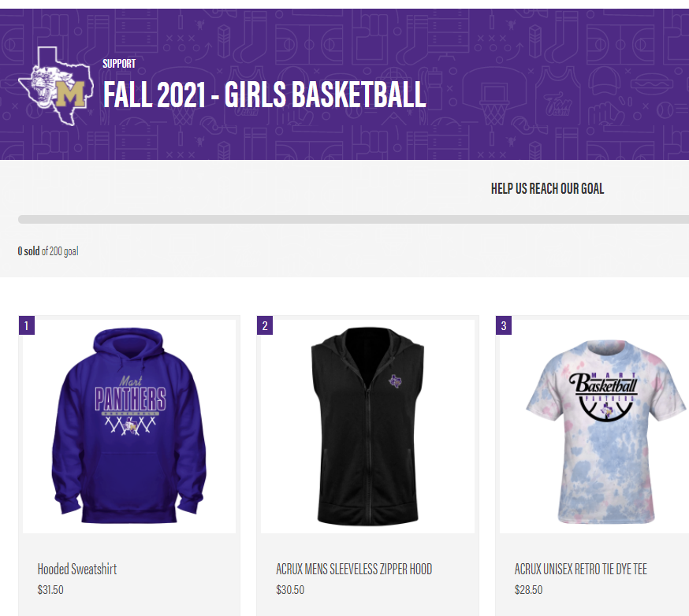Select the number 3 product badge
This screenshot has width=689, height=616.
pos(504,325)
